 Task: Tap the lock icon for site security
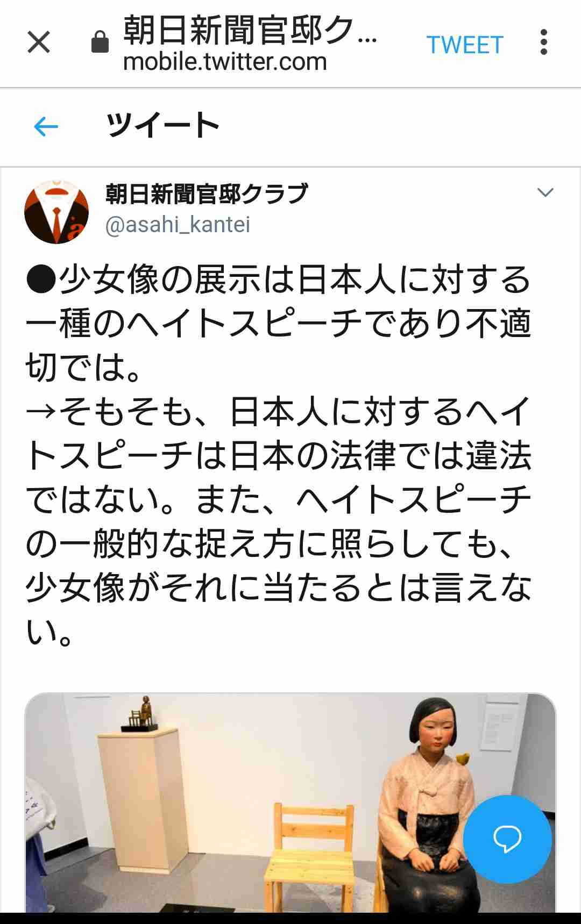point(100,42)
